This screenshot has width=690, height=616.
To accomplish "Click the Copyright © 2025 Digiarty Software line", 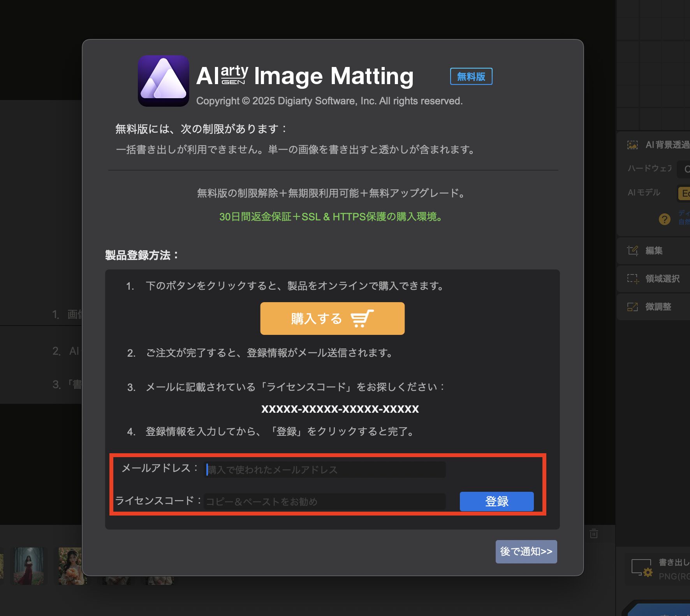I will click(329, 101).
